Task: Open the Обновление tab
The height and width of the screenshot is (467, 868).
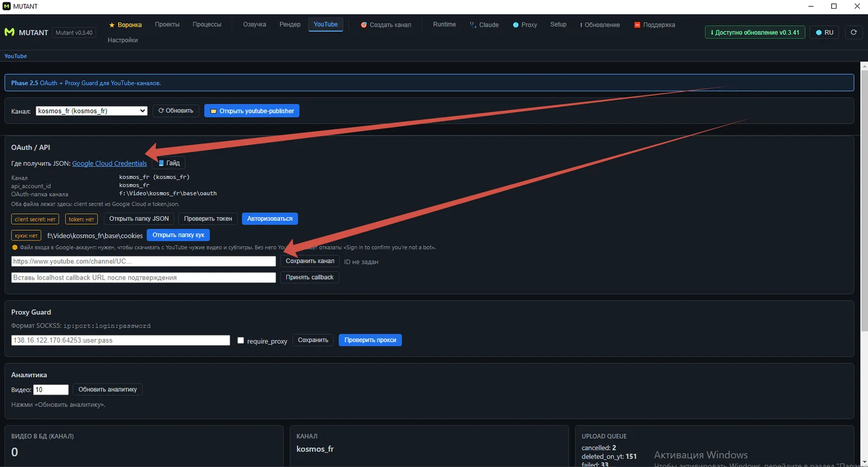Action: [600, 25]
